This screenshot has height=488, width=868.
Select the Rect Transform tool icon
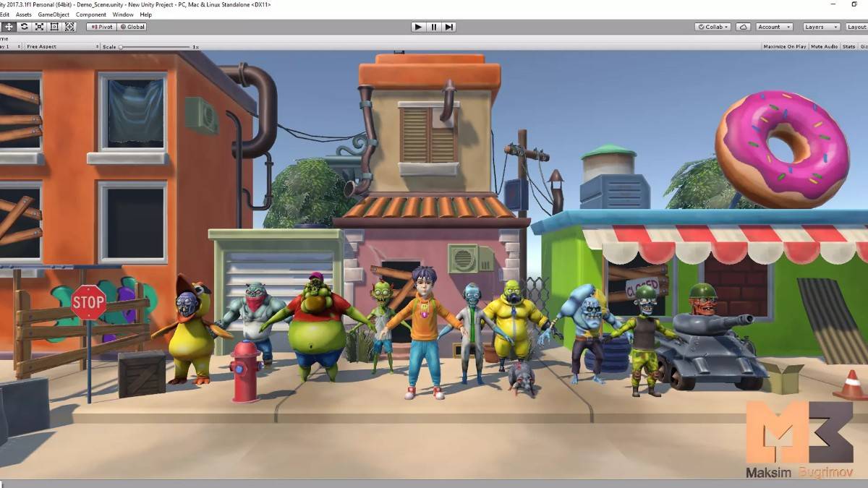(x=54, y=27)
